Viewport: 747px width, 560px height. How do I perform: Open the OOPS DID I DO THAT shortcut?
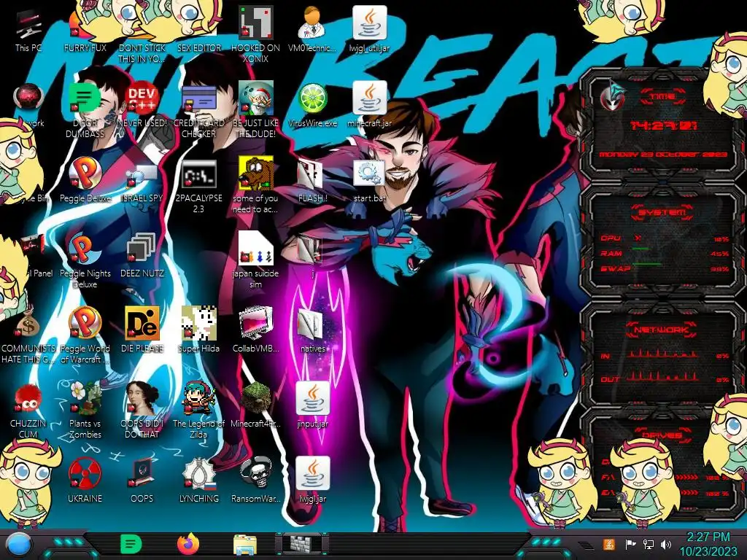pyautogui.click(x=142, y=411)
